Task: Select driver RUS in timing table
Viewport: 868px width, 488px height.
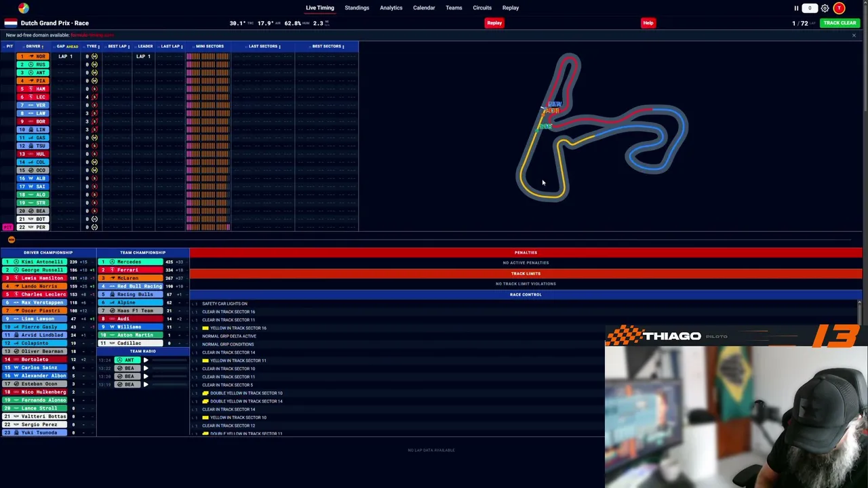Action: click(x=33, y=64)
